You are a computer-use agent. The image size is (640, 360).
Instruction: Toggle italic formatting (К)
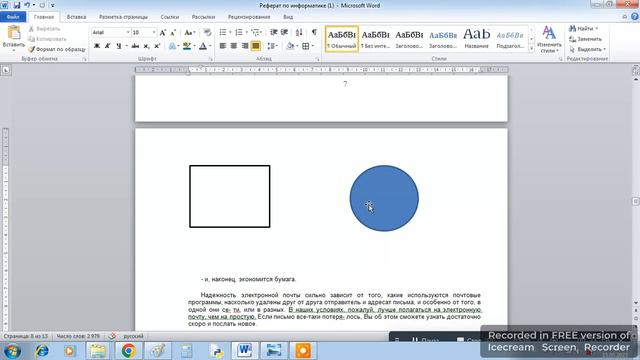pyautogui.click(x=107, y=46)
